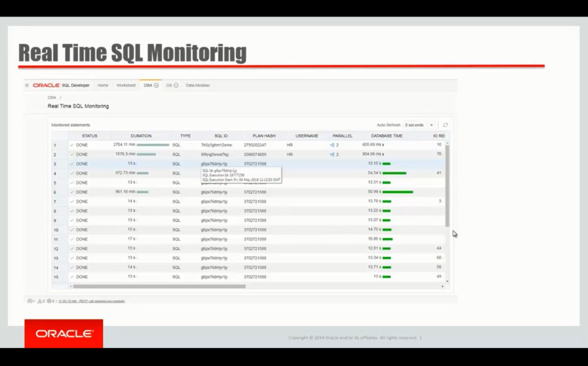Switch to the Worksheet tab
Viewport: 588px width, 366px height.
tap(125, 85)
